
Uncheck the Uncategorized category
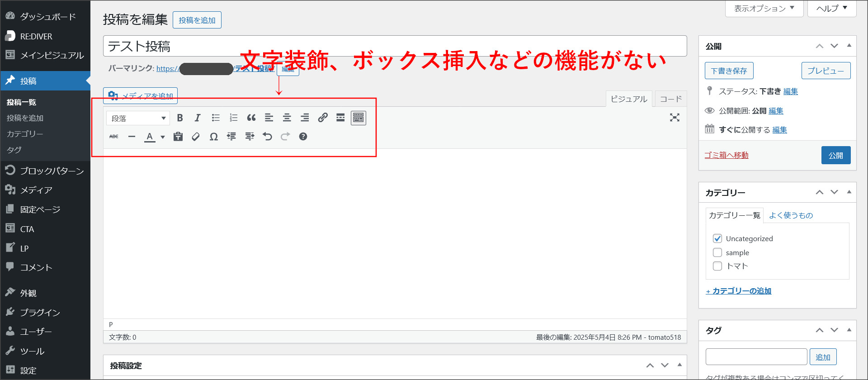click(717, 238)
